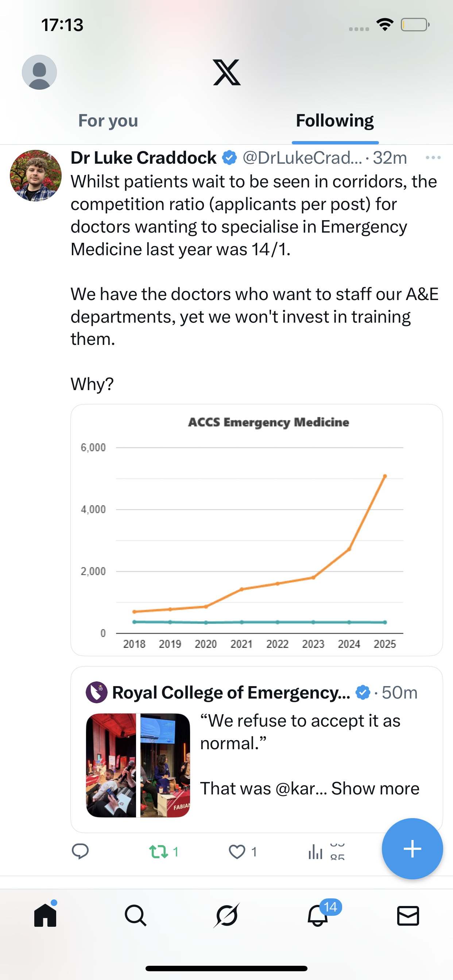This screenshot has width=453, height=980.
Task: Open Grok from the bottom bar
Action: pos(226,915)
